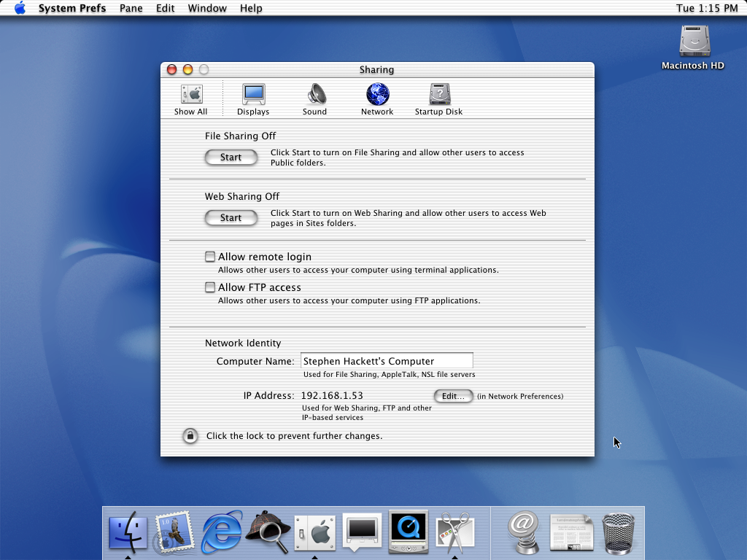This screenshot has height=560, width=747.
Task: Open the Apple menu
Action: [20, 8]
